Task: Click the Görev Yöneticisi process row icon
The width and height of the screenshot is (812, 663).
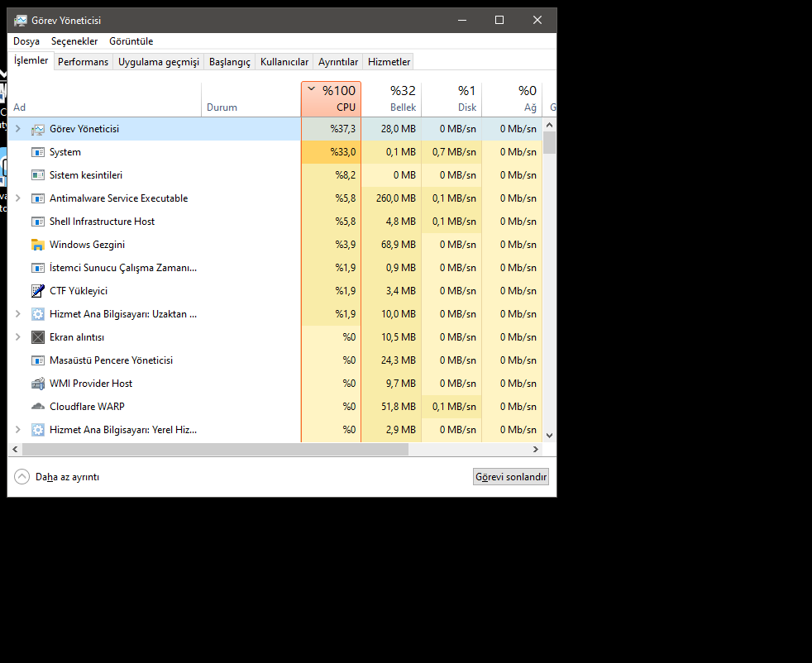Action: [x=38, y=130]
